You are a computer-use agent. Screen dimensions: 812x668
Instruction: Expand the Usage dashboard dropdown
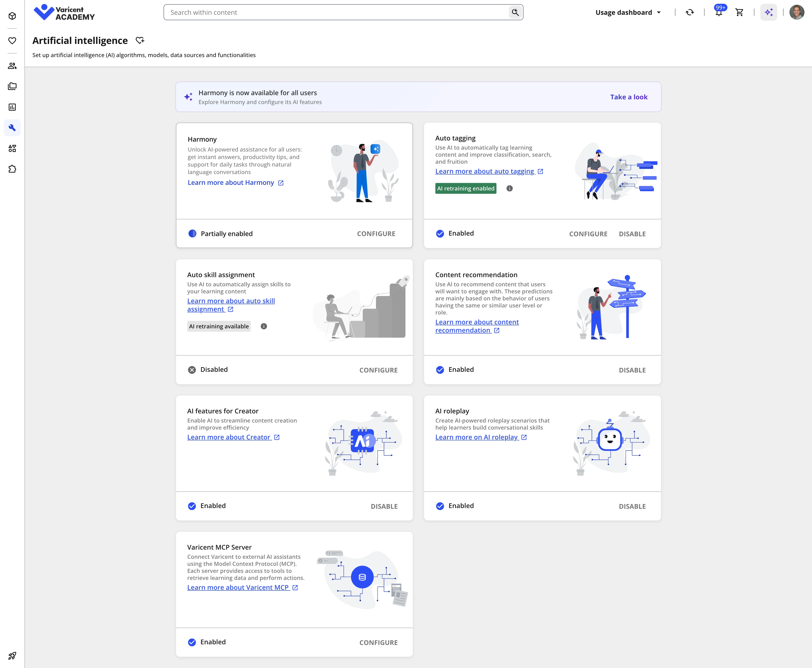click(628, 12)
